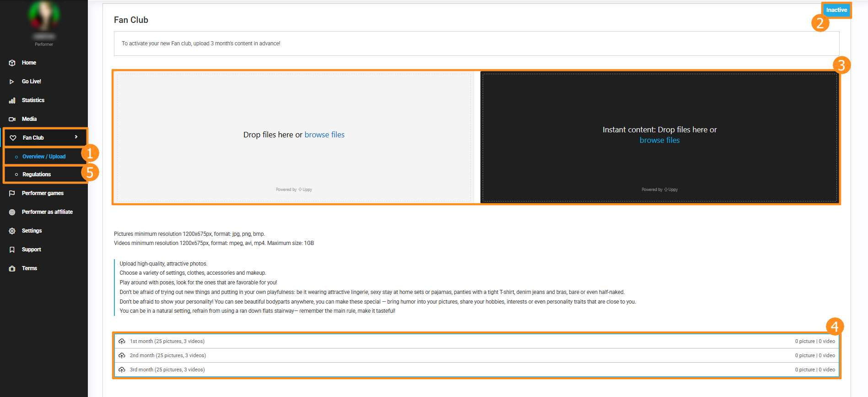Click browse files in Instant content zone
Viewport: 868px width, 397px height.
click(659, 141)
